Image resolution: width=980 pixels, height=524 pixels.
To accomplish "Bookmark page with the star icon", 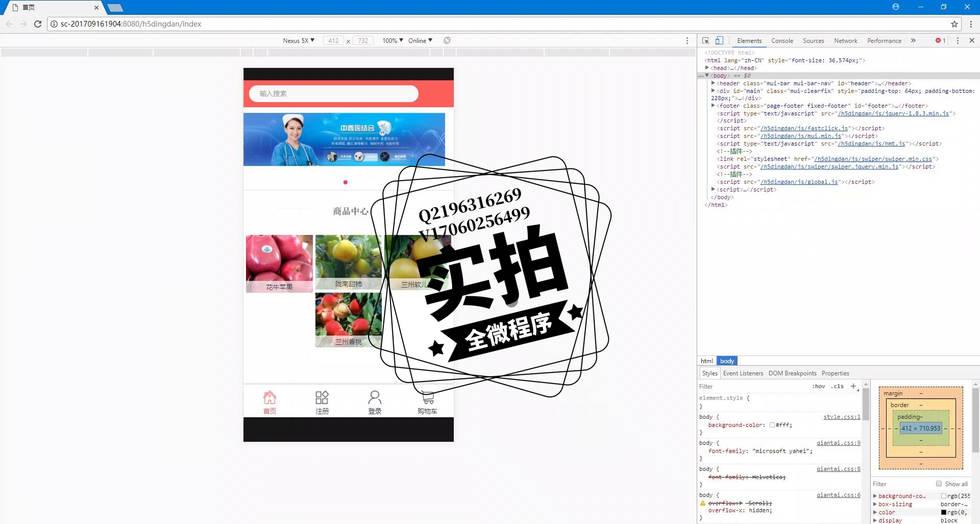I will (954, 24).
